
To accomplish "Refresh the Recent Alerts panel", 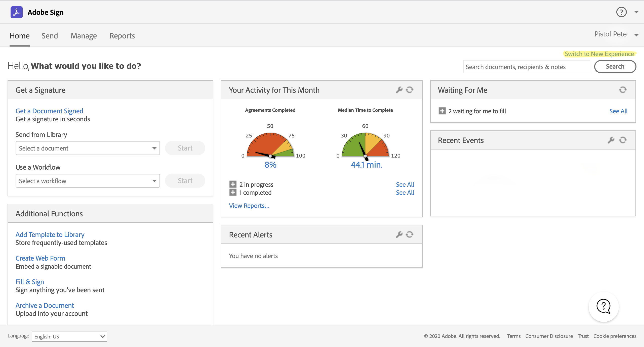I will tap(410, 234).
